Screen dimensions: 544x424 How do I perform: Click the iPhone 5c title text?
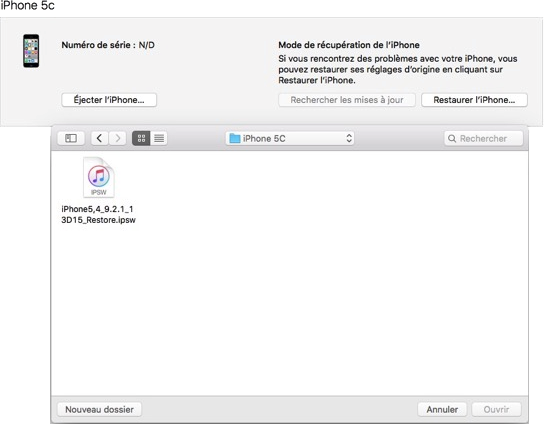click(27, 6)
